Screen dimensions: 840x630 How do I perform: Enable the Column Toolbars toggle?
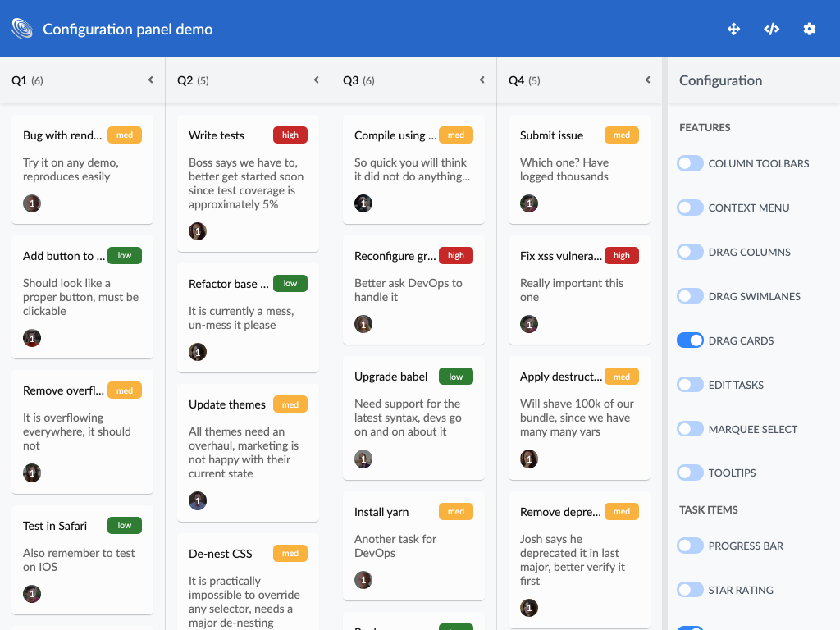point(690,163)
